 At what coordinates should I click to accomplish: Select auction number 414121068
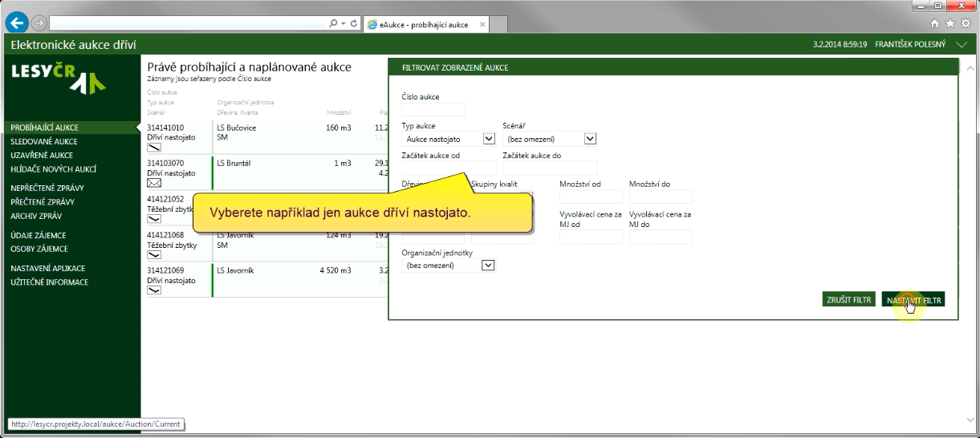pos(166,235)
